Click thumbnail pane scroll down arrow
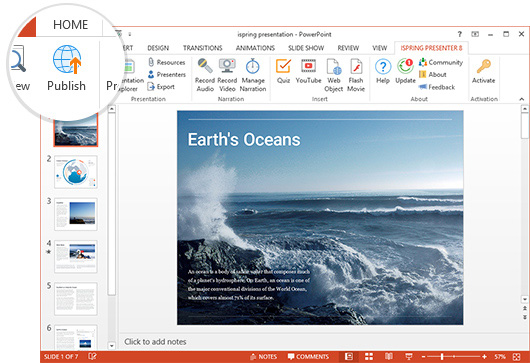530x363 pixels. pyautogui.click(x=112, y=346)
